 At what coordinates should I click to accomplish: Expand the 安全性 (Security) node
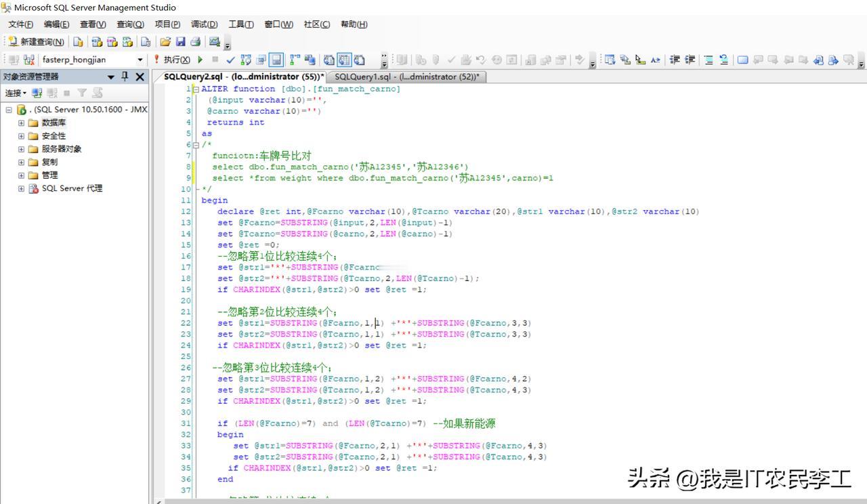pos(21,136)
